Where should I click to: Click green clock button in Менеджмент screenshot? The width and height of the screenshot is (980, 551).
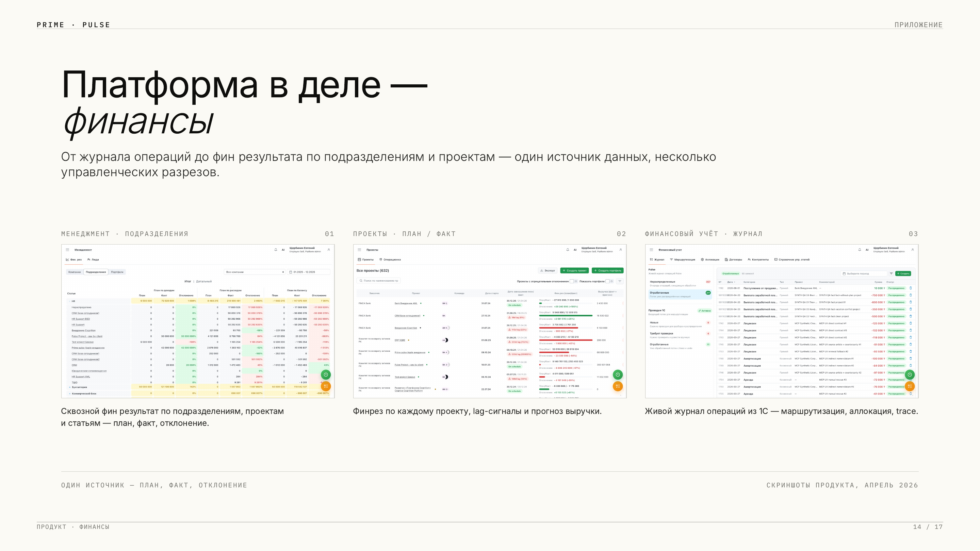click(326, 374)
